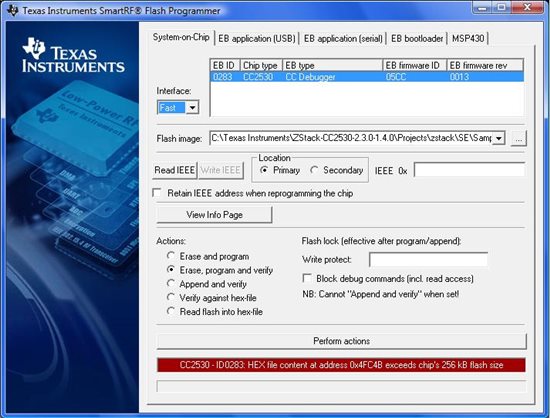Switch to the System-on-Chip tab

coord(181,38)
